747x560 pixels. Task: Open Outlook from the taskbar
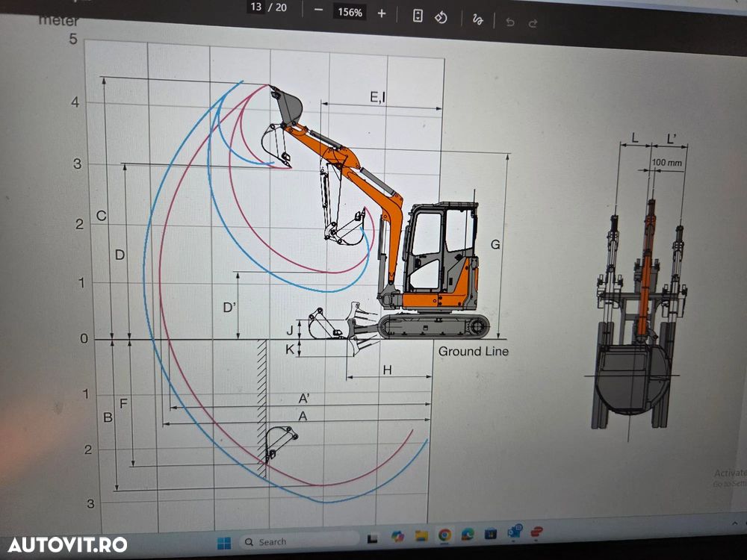pos(515,532)
